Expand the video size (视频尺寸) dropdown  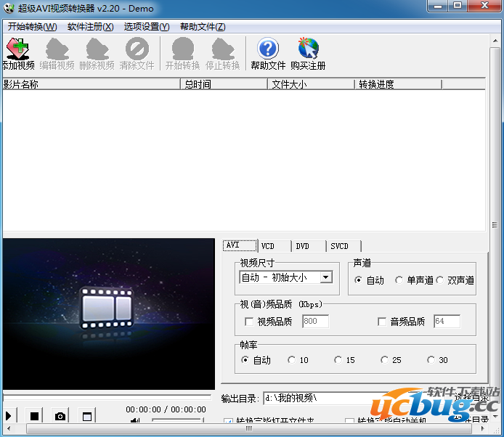point(325,277)
